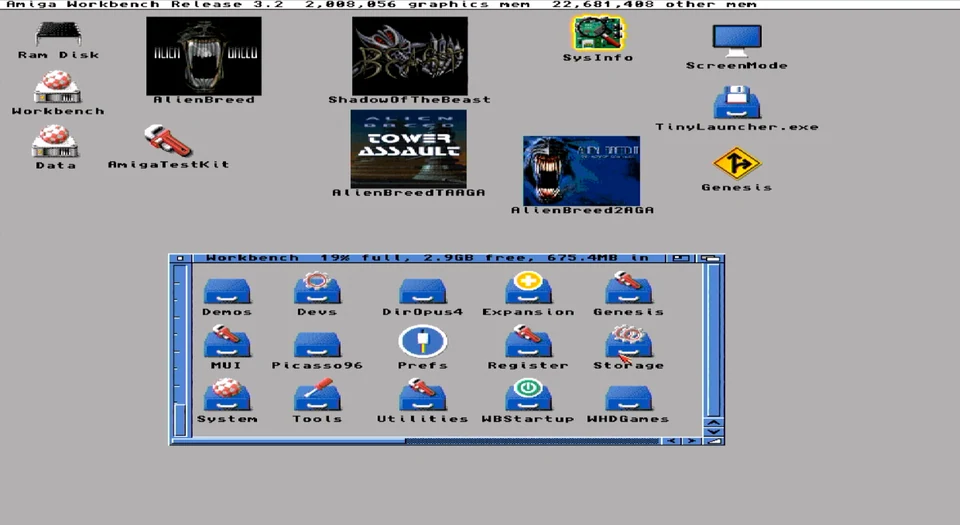The width and height of the screenshot is (960, 525).
Task: Click the window resize gadget in corner
Action: [x=714, y=441]
